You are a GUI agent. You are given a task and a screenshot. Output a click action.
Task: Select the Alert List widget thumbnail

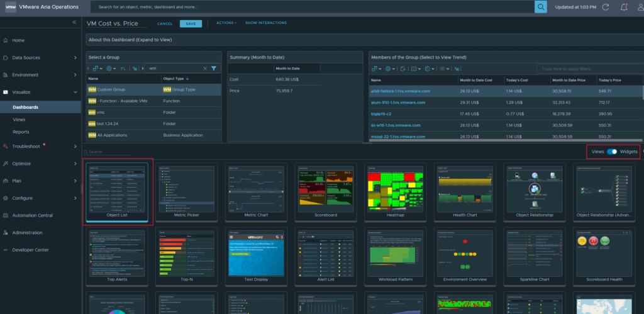click(326, 257)
